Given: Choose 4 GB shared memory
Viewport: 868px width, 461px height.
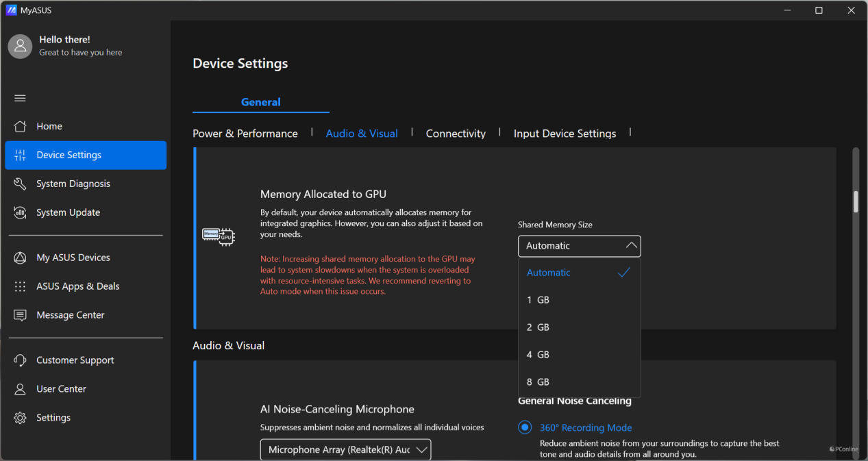Looking at the screenshot, I should tap(580, 355).
